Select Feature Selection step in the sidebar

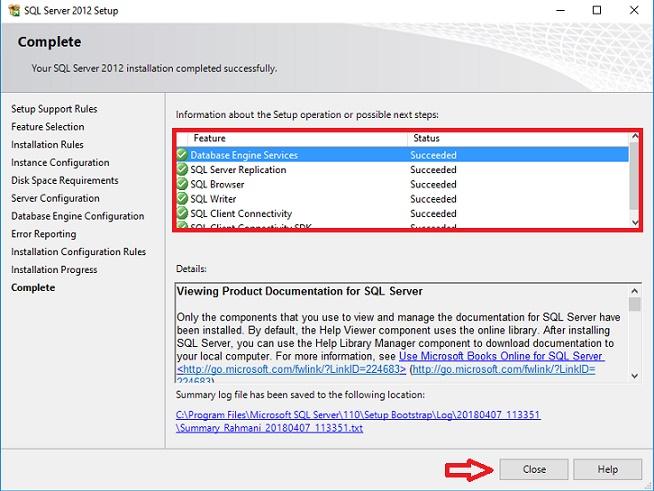tap(48, 127)
